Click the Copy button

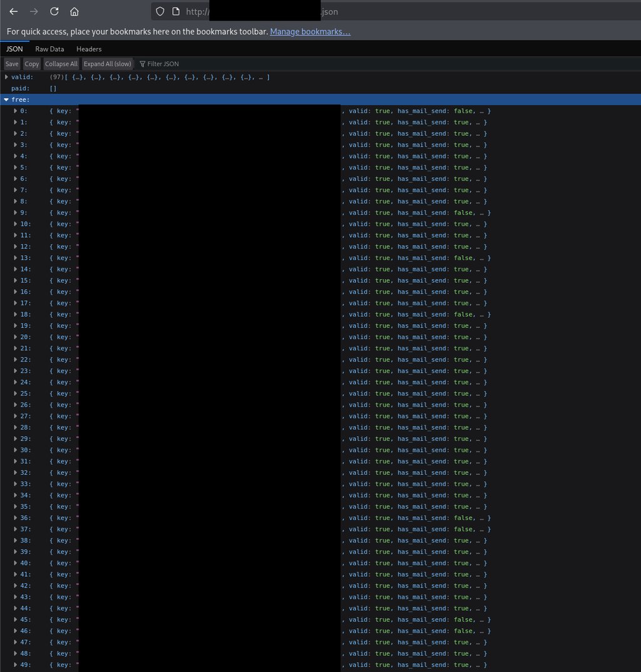pyautogui.click(x=32, y=64)
